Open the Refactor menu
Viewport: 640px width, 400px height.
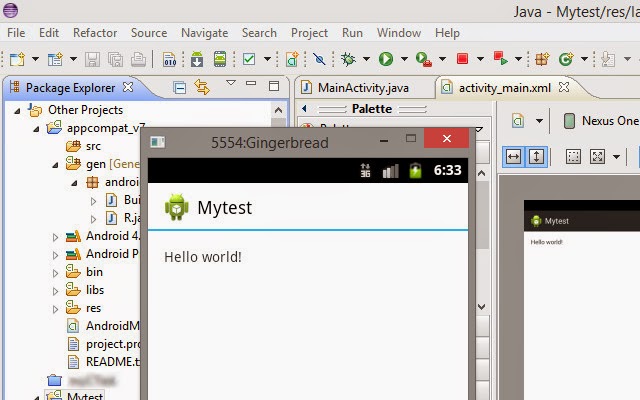(x=95, y=33)
